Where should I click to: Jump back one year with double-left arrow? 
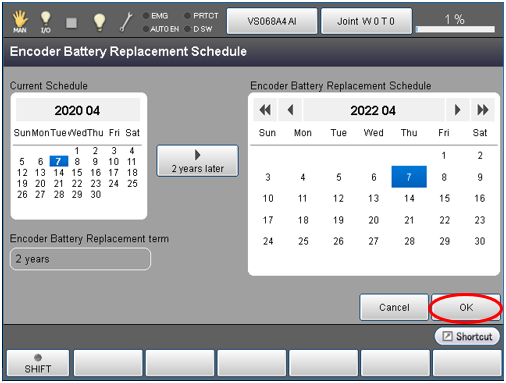265,110
